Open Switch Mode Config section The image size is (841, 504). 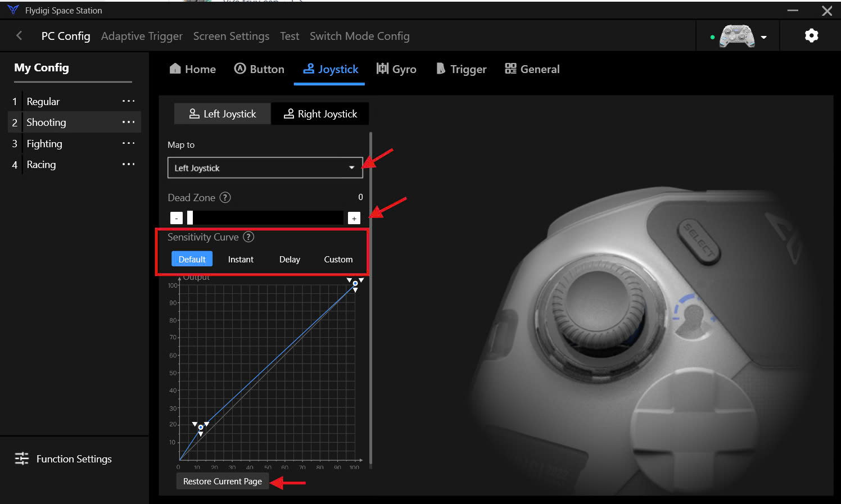360,36
